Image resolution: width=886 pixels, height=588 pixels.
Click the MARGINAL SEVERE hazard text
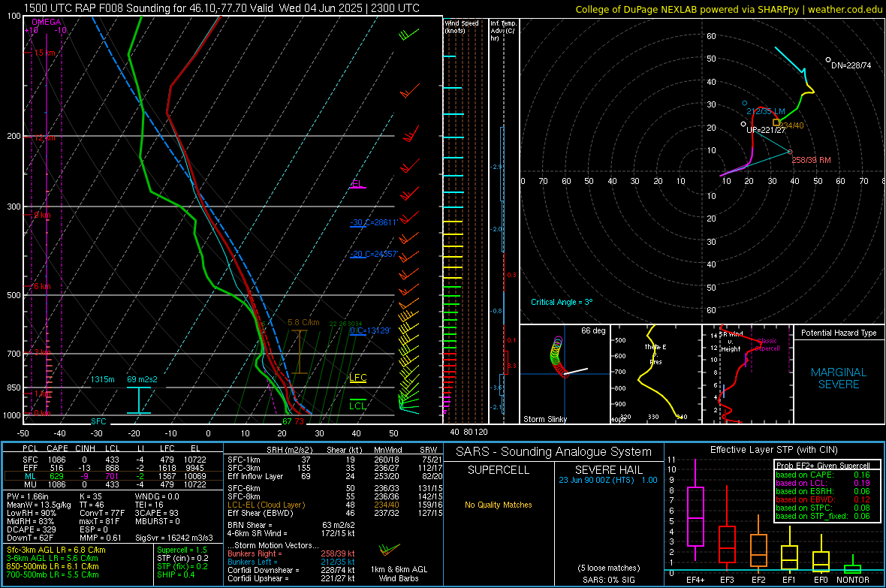point(839,378)
